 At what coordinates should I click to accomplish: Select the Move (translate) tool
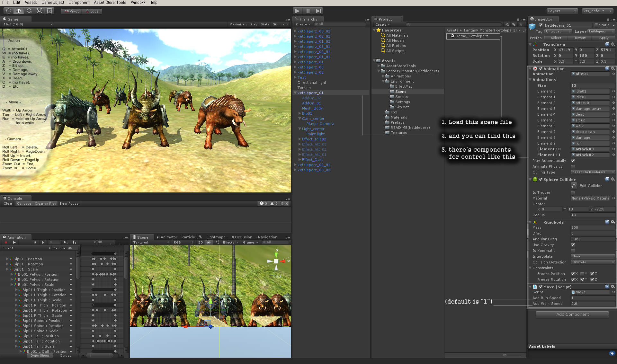pyautogui.click(x=19, y=11)
